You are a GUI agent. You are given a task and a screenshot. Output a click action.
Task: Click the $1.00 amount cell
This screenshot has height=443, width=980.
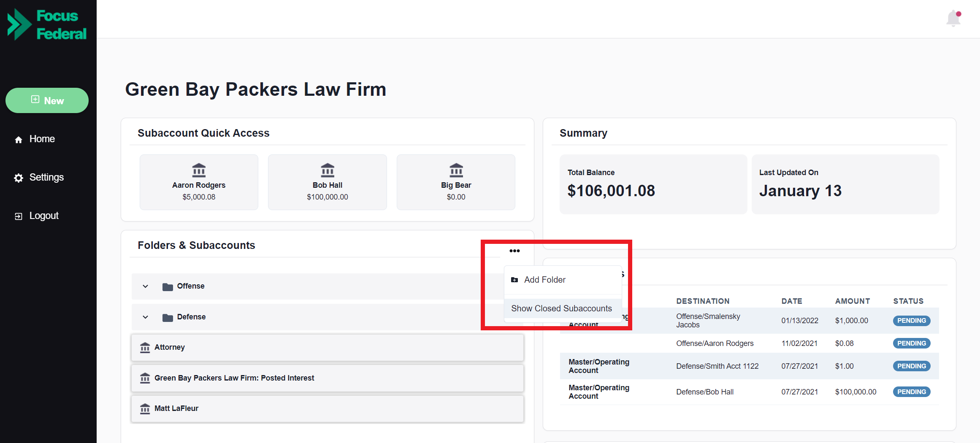844,366
